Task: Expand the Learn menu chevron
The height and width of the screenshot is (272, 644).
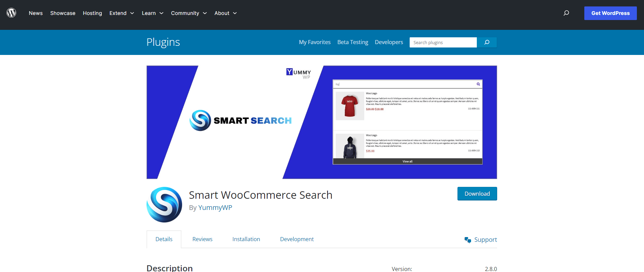Action: click(x=161, y=13)
